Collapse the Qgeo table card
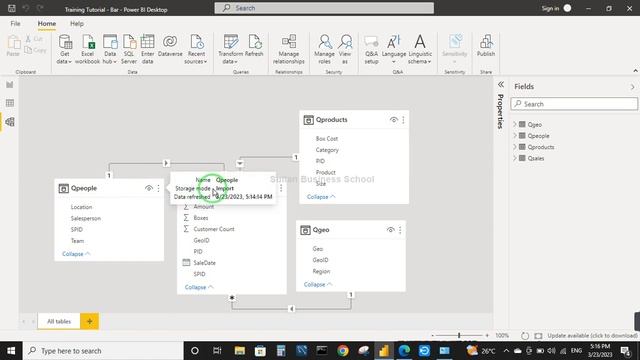The width and height of the screenshot is (640, 360). pyautogui.click(x=318, y=284)
